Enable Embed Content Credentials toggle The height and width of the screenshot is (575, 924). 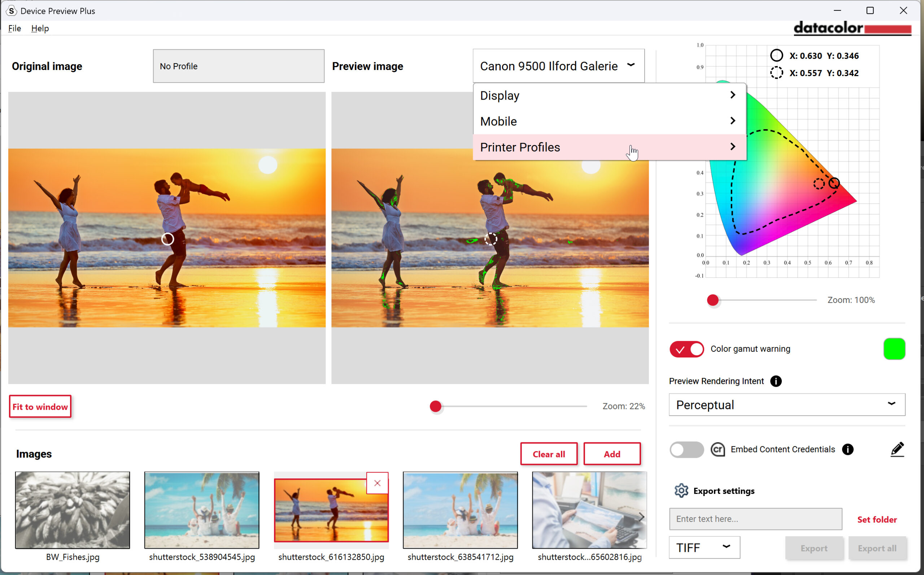[x=687, y=449]
